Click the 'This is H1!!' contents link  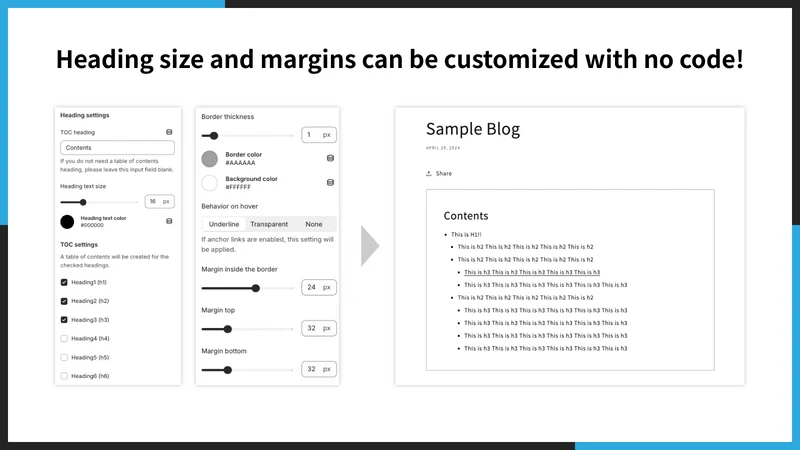click(466, 235)
